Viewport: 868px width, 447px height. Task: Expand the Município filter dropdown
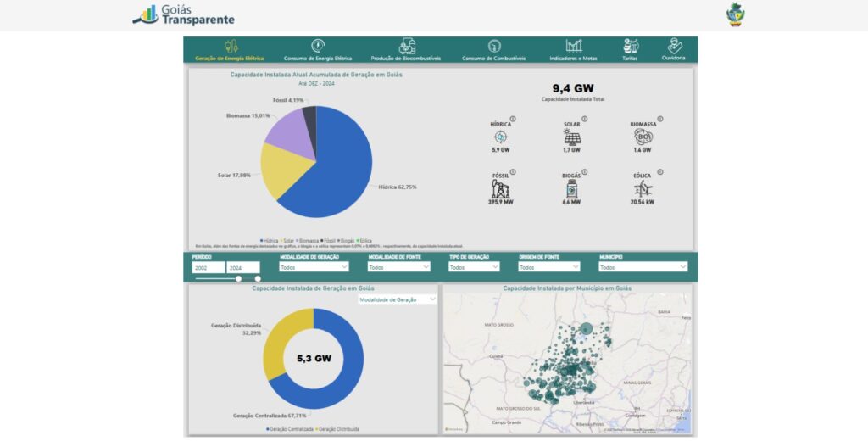pos(642,267)
